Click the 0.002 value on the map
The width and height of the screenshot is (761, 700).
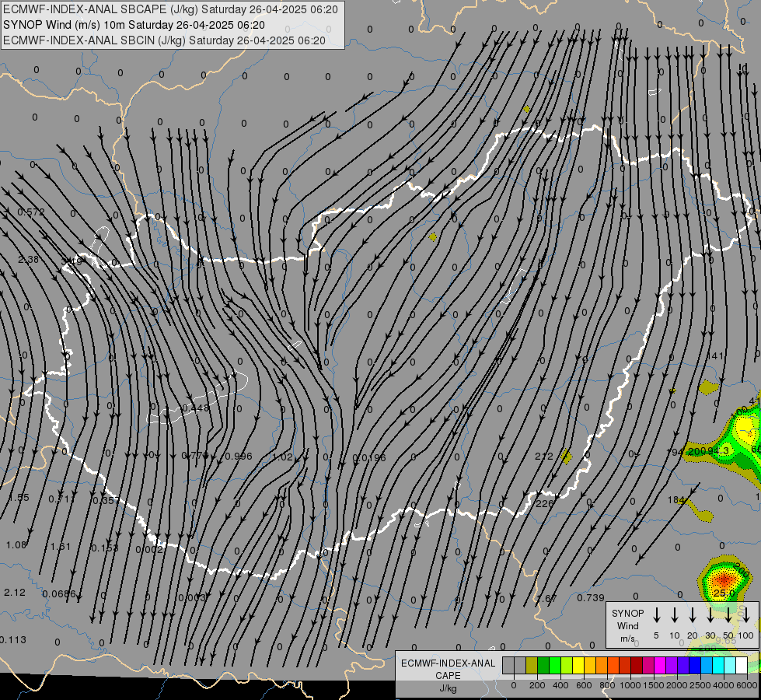coord(149,549)
